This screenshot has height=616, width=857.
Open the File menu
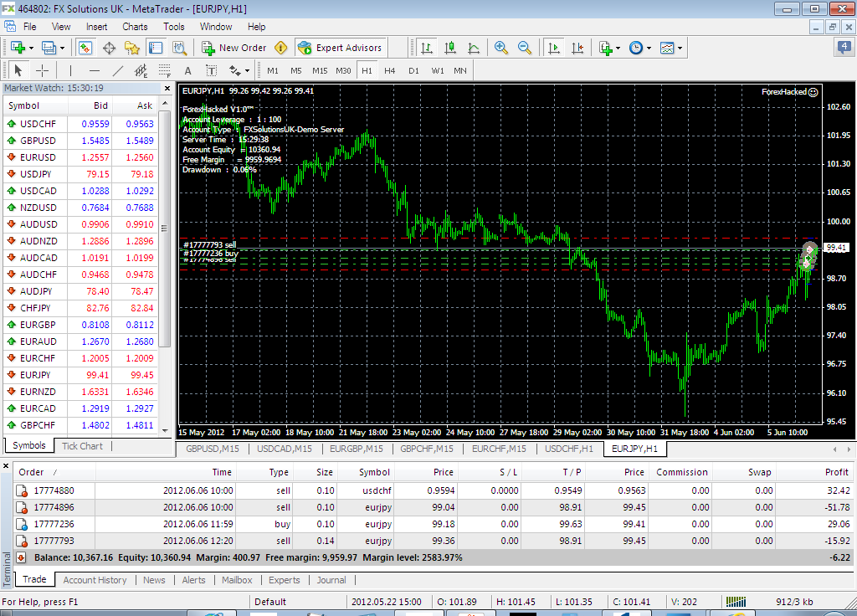pos(29,27)
